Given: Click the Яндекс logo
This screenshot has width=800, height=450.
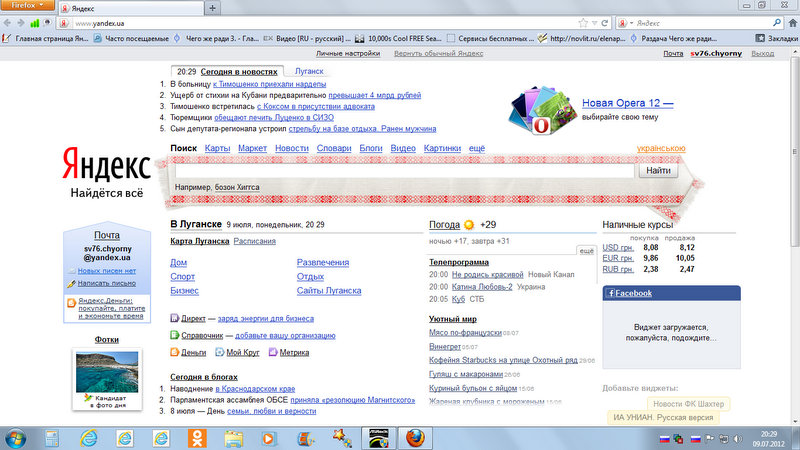Looking at the screenshot, I should coord(106,163).
